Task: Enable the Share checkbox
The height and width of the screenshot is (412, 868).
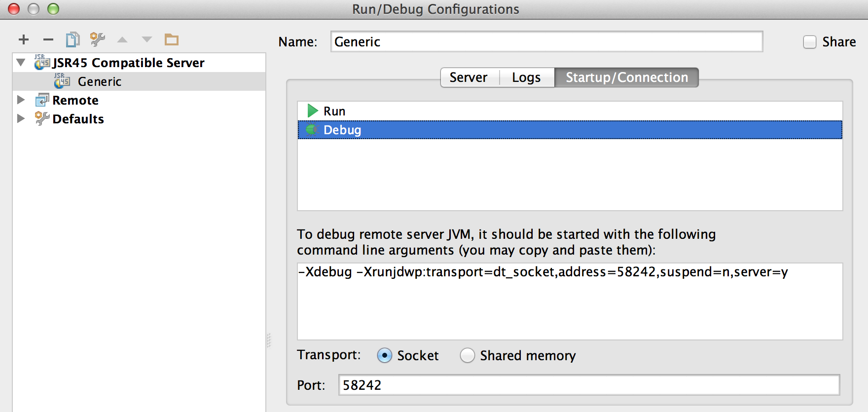Action: click(x=810, y=42)
